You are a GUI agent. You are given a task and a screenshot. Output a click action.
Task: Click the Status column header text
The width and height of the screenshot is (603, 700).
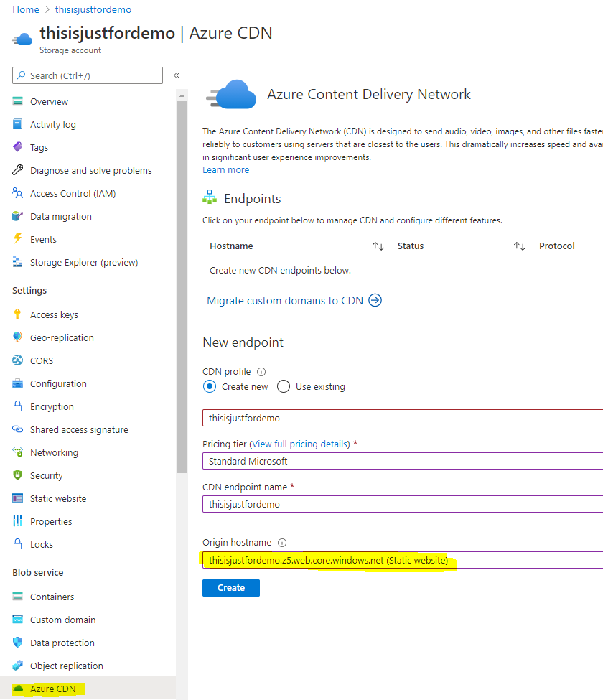click(x=411, y=246)
